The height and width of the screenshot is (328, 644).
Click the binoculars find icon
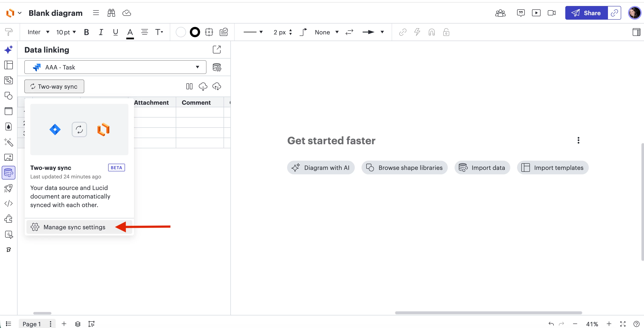pos(111,13)
